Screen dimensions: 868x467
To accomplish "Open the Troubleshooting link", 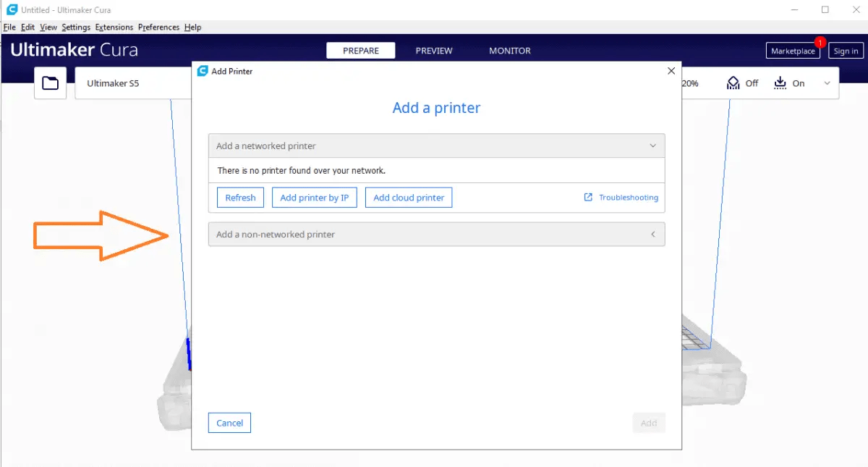I will coord(629,198).
